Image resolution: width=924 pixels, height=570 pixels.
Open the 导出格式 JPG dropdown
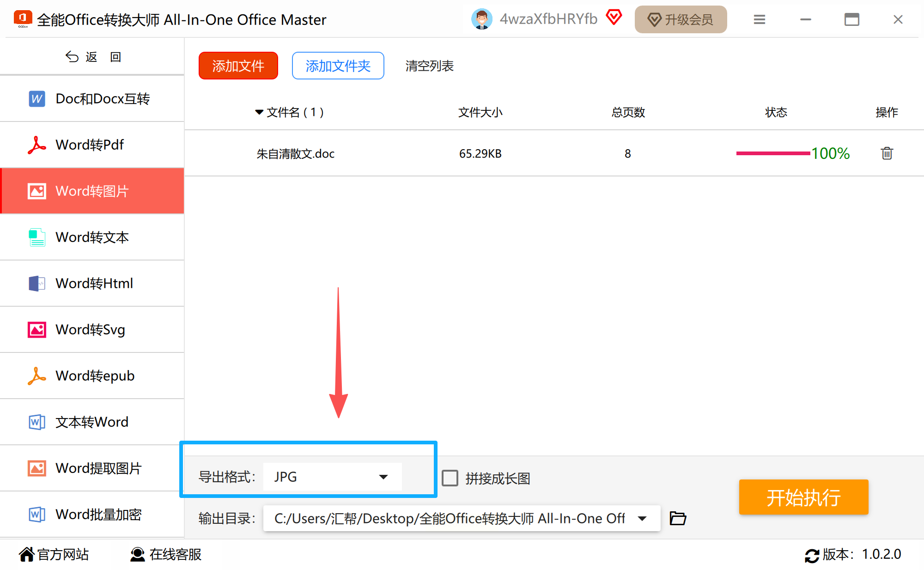coord(332,477)
